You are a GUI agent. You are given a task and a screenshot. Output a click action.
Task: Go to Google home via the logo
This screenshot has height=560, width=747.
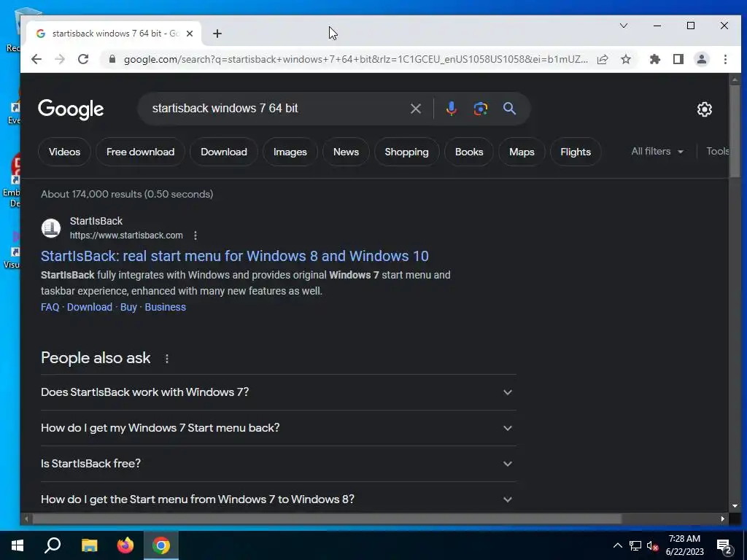click(71, 109)
